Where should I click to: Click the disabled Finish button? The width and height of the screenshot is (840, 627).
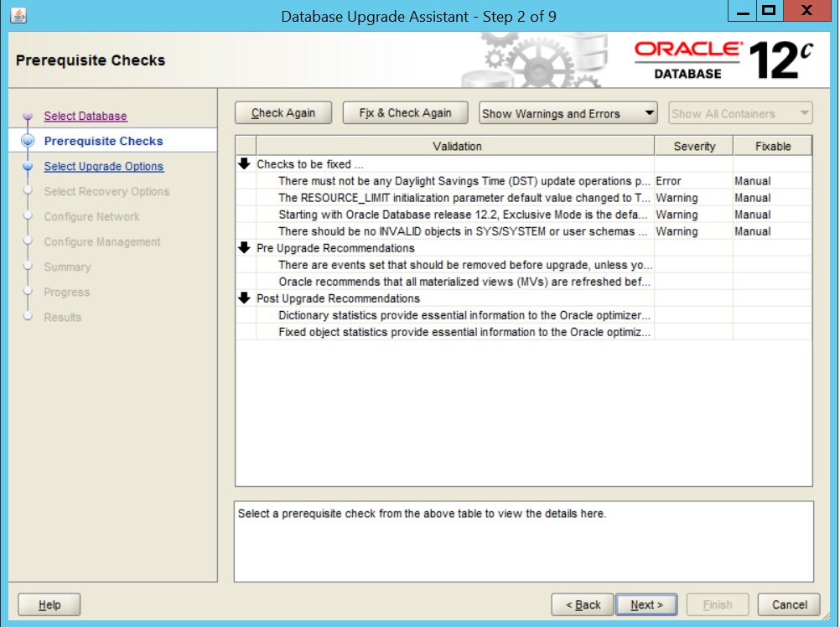[x=718, y=604]
